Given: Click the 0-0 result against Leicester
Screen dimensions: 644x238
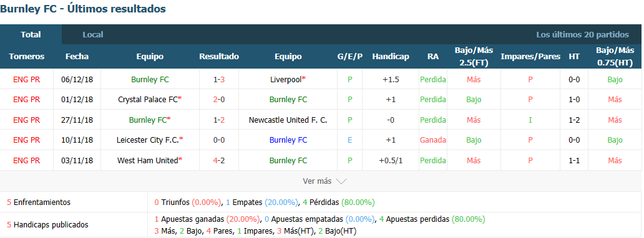Looking at the screenshot, I should click(x=219, y=140).
